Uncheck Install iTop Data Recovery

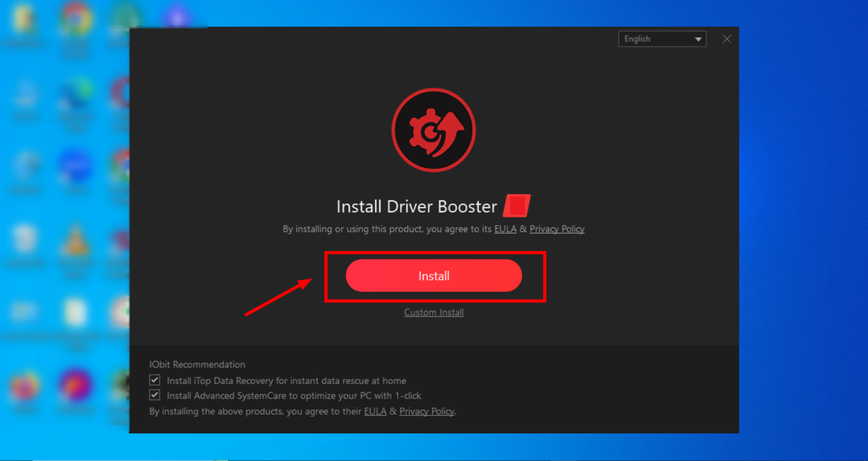point(154,380)
